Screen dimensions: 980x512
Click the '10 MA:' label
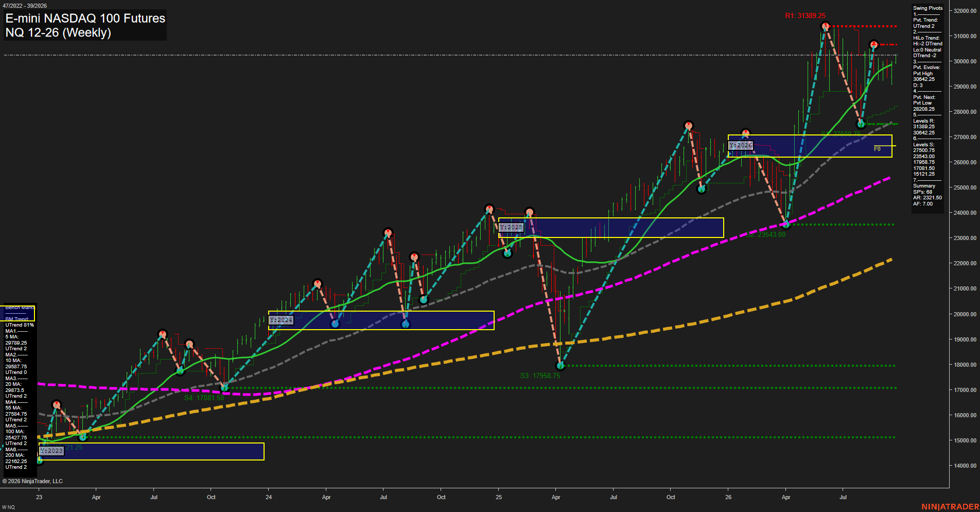click(x=13, y=361)
